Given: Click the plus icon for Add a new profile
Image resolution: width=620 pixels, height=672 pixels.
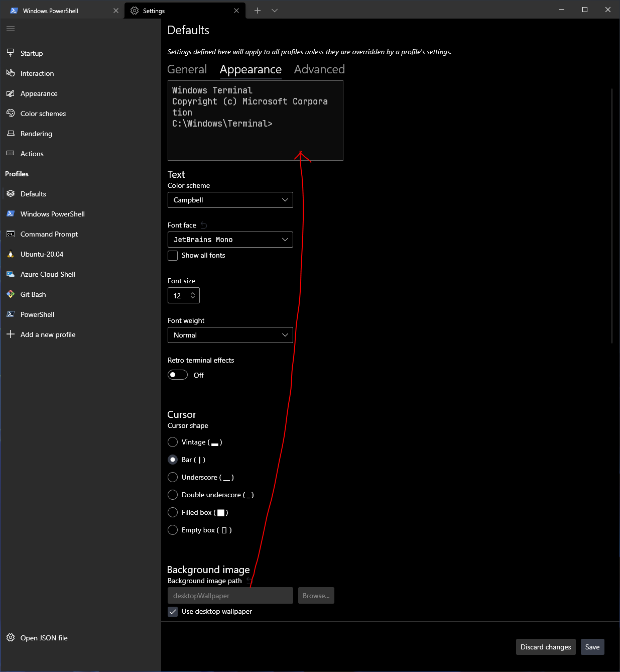Looking at the screenshot, I should [11, 334].
